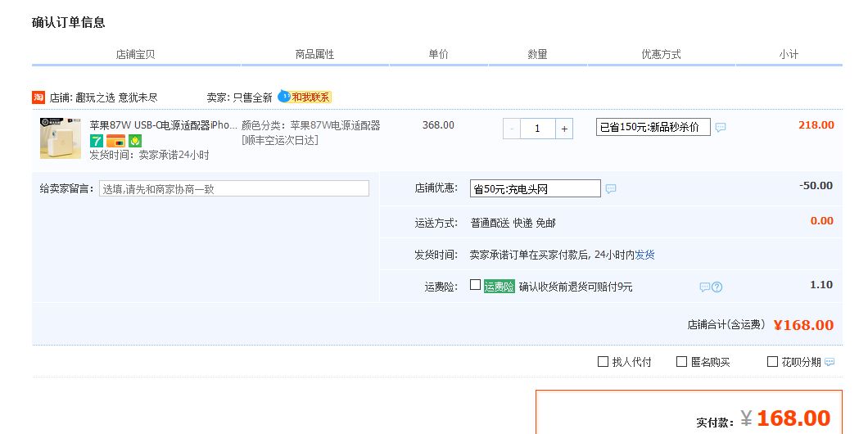Click the unit price 368.00
The height and width of the screenshot is (434, 868).
[438, 125]
